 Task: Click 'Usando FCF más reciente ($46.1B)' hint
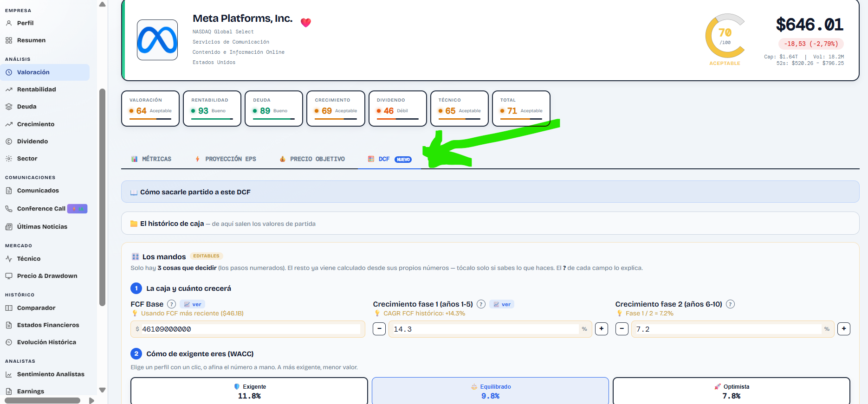(x=192, y=314)
